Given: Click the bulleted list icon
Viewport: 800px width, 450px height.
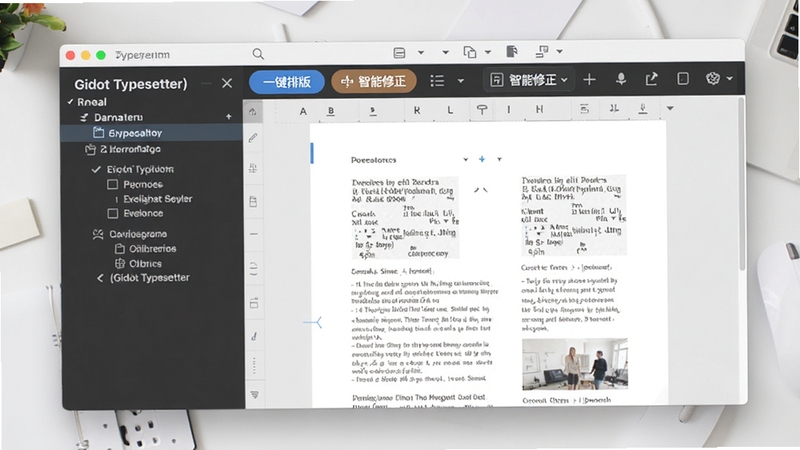Looking at the screenshot, I should (x=437, y=81).
